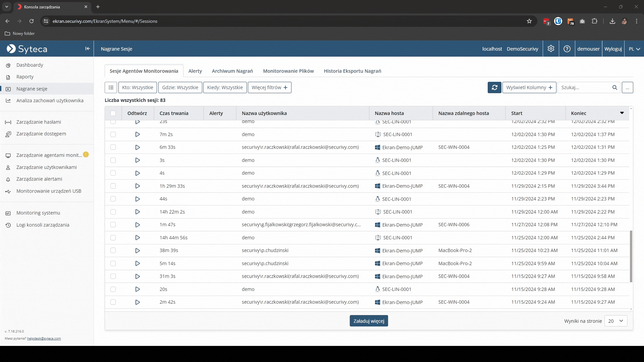Open Zarządzanie hasłami in sidebar
Screen dimensions: 644x362
click(39, 122)
